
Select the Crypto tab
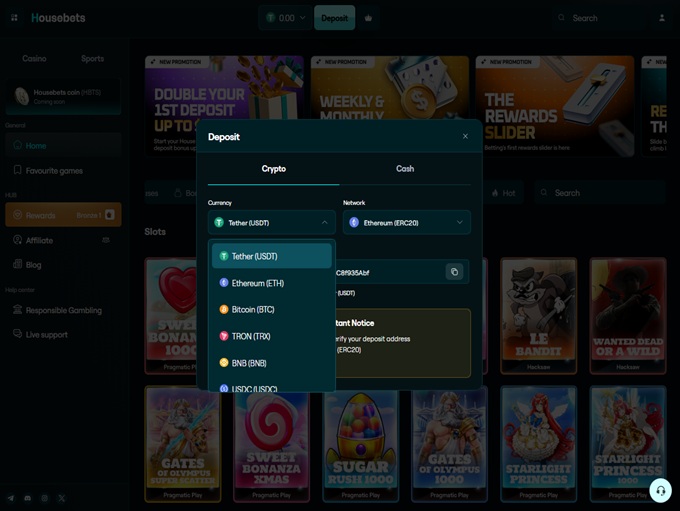[273, 169]
